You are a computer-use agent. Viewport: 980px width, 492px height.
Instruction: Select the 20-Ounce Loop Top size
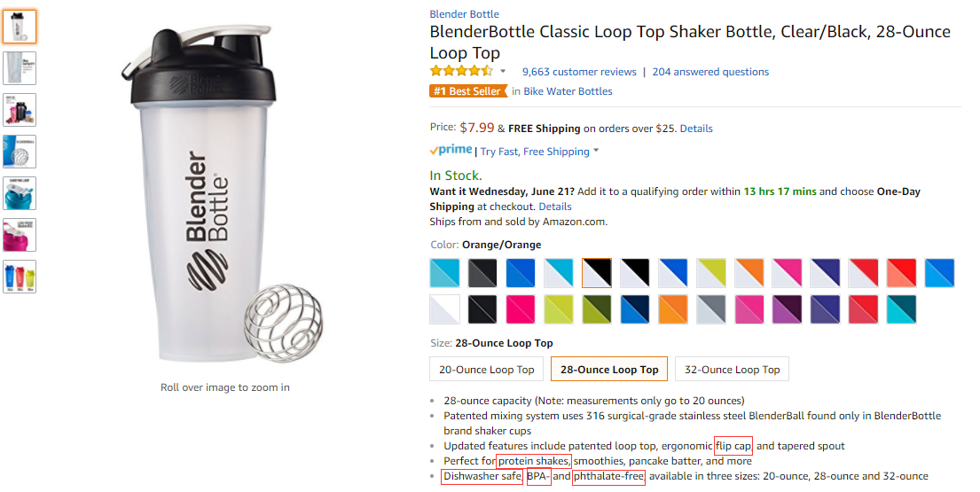coord(487,370)
